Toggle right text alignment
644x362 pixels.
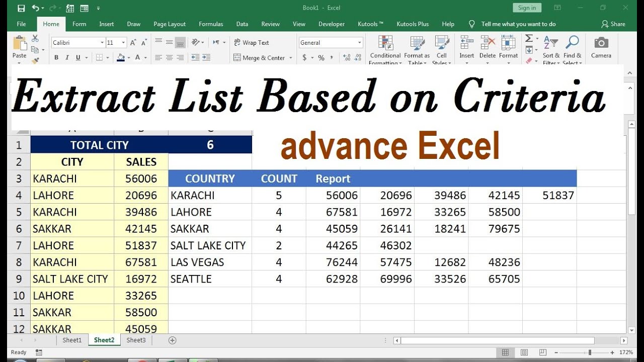181,58
